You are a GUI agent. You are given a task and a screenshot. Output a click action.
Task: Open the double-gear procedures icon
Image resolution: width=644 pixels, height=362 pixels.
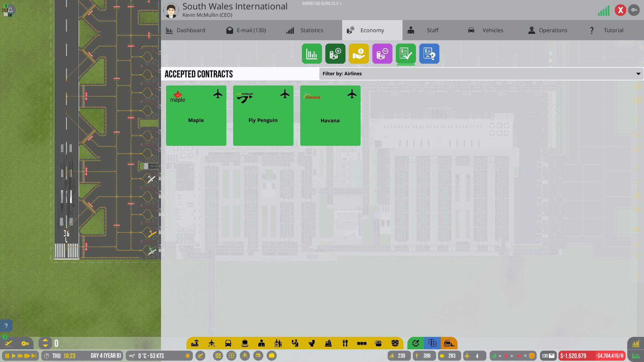coord(25,343)
